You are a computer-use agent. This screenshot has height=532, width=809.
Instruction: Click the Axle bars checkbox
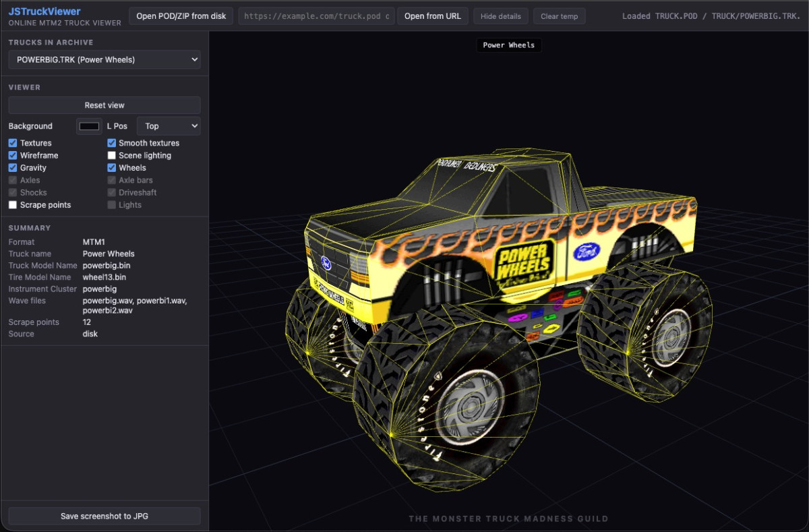tap(112, 180)
